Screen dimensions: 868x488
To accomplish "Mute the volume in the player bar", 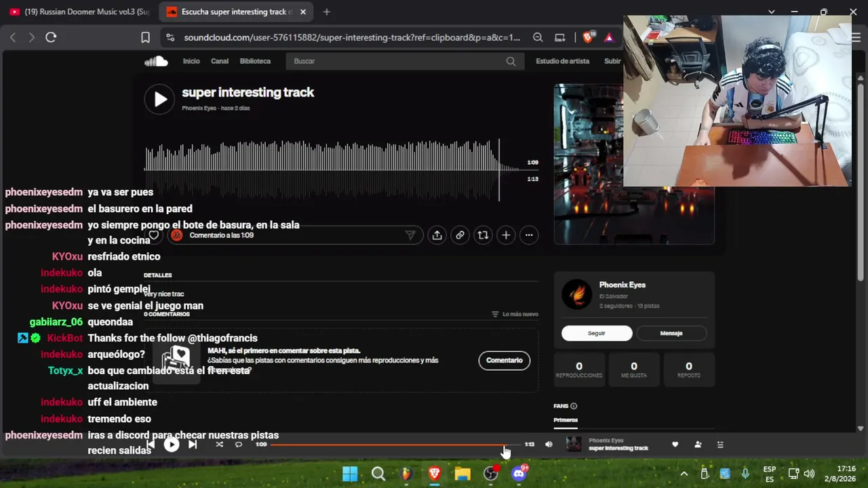I will (x=549, y=445).
